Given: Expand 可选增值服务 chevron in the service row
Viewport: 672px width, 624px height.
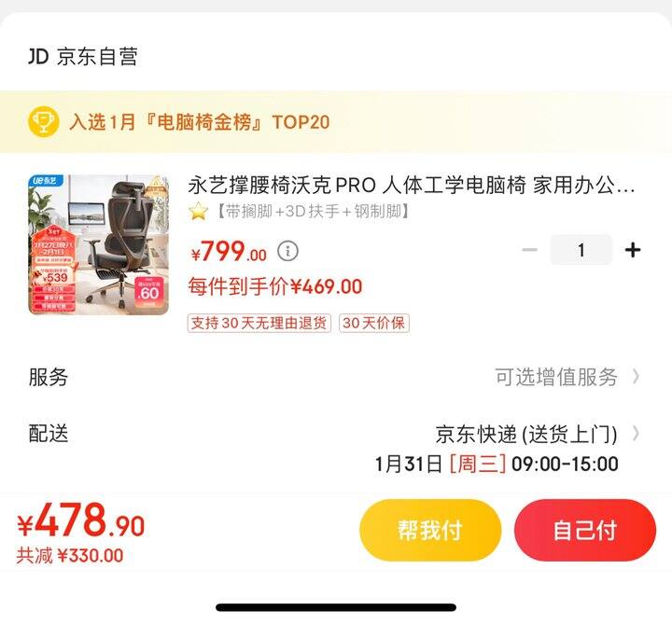Looking at the screenshot, I should point(636,377).
